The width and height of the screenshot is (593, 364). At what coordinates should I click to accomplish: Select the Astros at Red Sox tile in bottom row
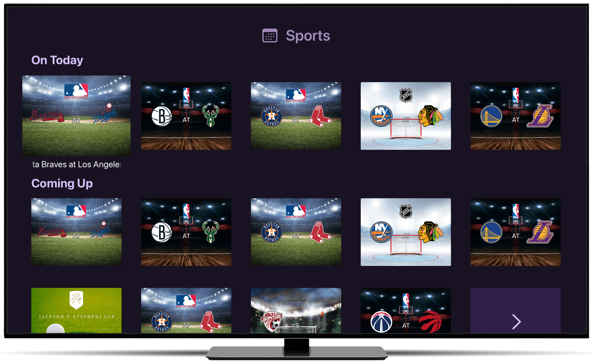[x=186, y=310]
